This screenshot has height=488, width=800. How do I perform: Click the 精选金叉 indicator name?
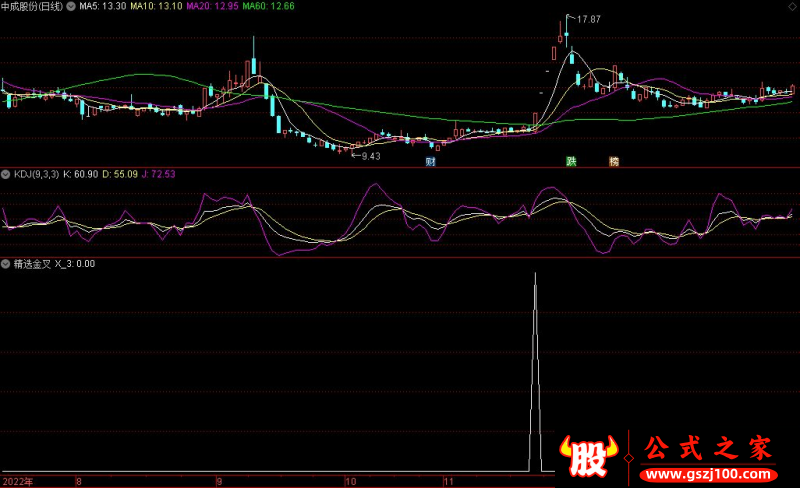pos(30,265)
